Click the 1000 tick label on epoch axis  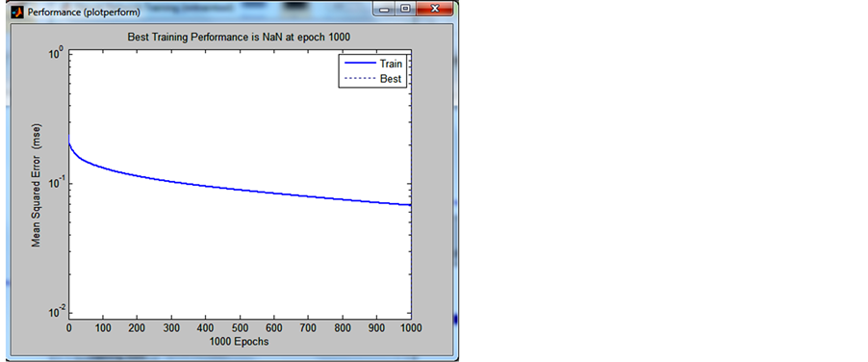click(x=410, y=327)
